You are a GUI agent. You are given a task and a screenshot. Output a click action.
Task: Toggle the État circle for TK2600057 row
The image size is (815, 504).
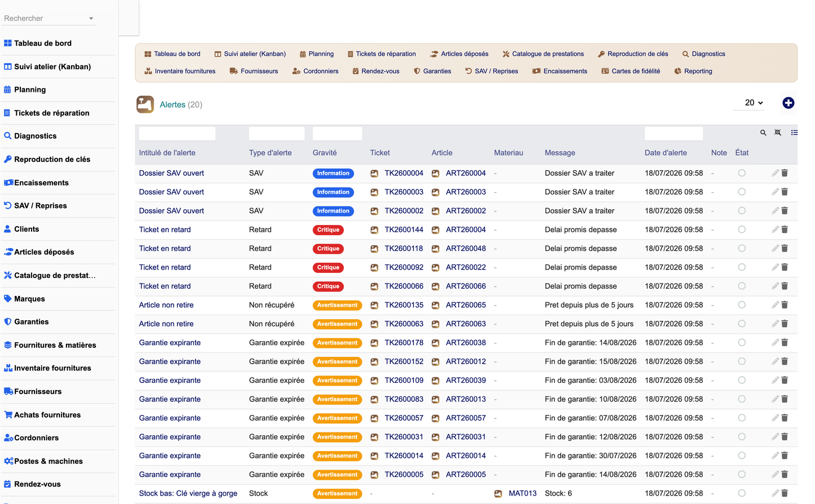(x=742, y=418)
